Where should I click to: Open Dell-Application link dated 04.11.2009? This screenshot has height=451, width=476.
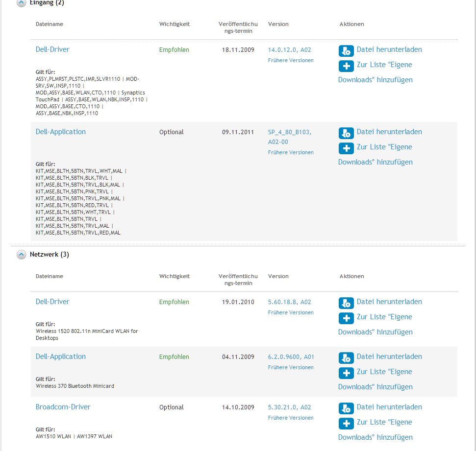[x=61, y=356]
